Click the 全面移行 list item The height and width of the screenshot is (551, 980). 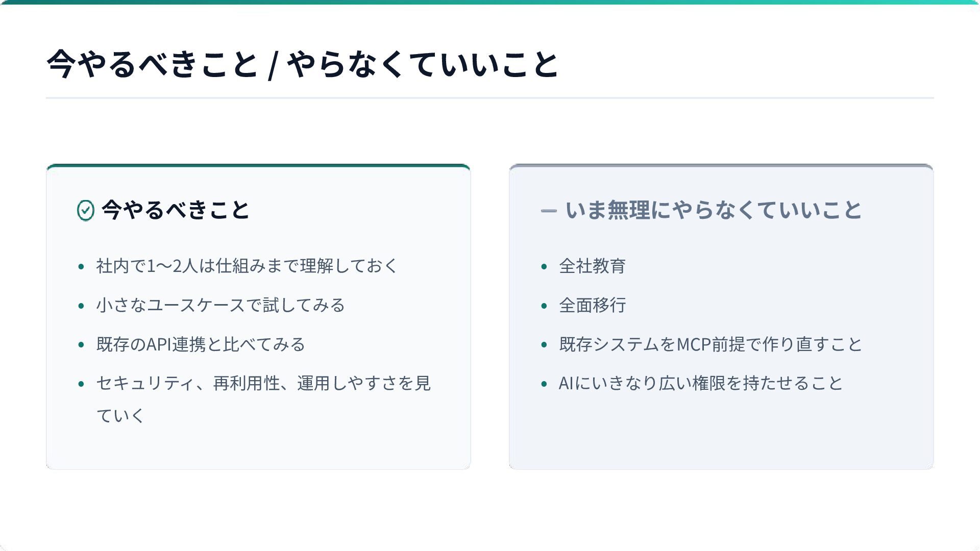coord(592,305)
